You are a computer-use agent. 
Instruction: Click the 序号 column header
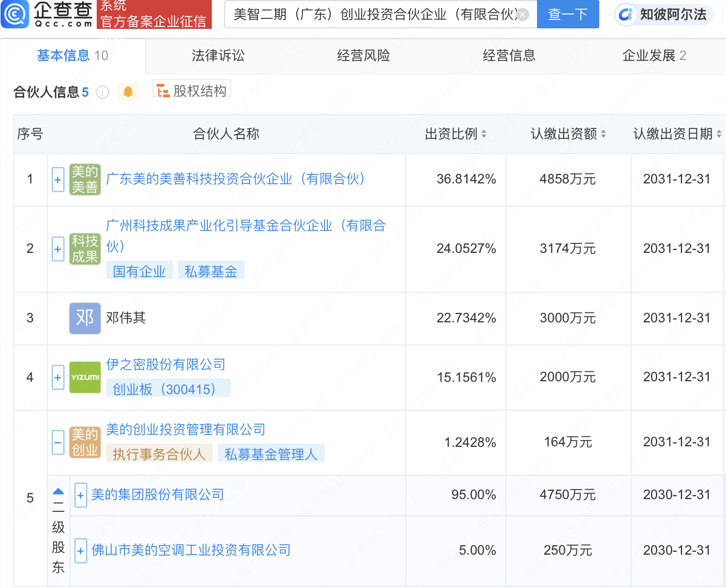pos(30,134)
